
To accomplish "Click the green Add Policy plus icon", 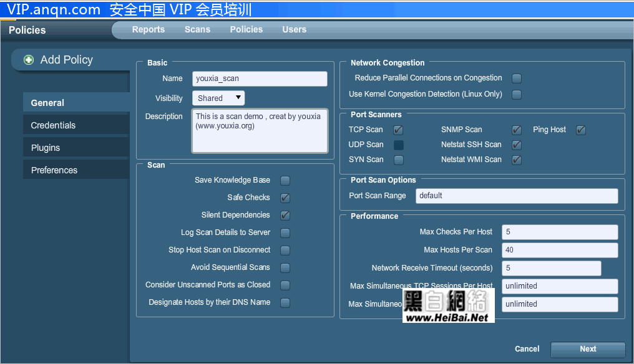I will [x=29, y=60].
